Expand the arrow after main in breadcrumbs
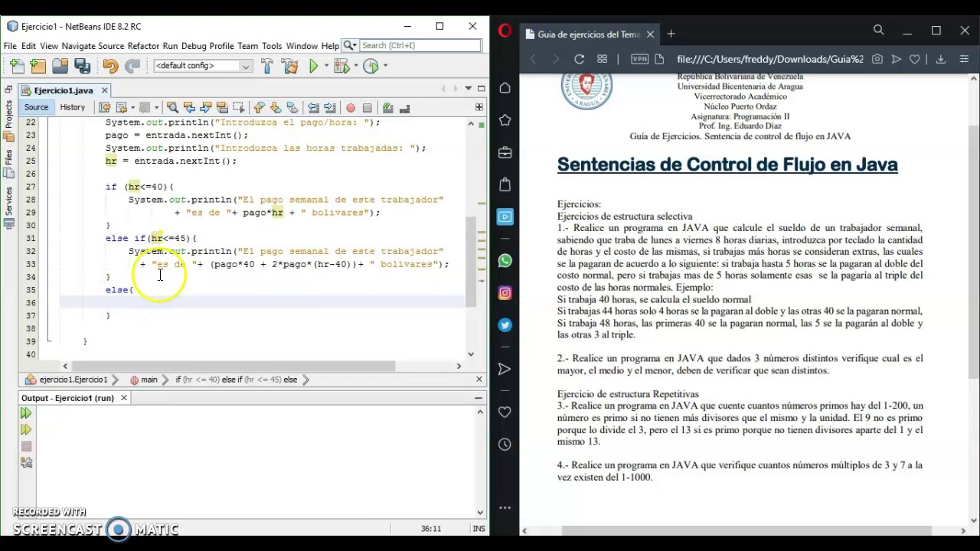The height and width of the screenshot is (551, 980). click(165, 380)
